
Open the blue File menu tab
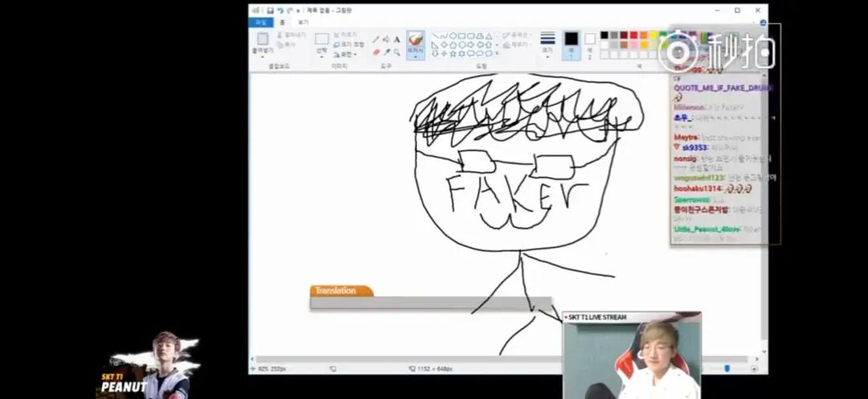coord(261,23)
